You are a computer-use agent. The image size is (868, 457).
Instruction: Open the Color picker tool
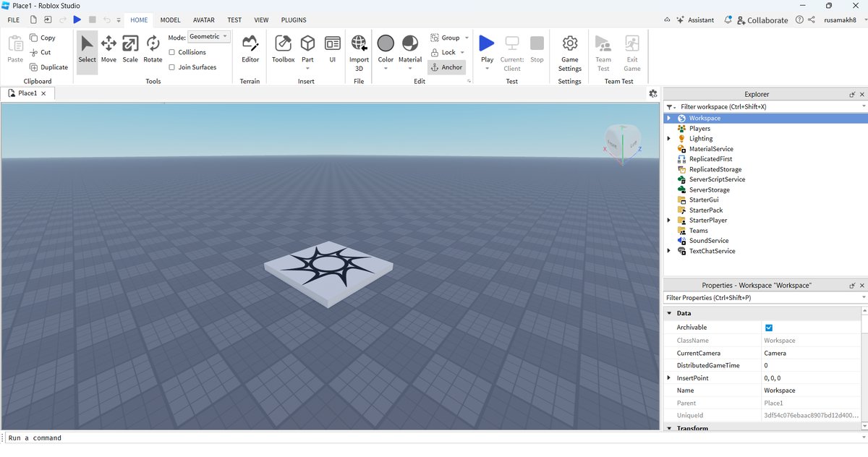[x=386, y=51]
